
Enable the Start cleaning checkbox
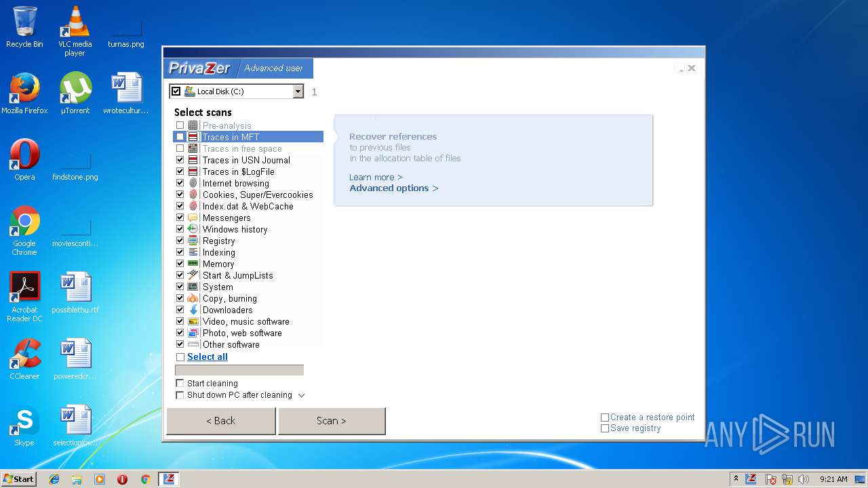180,384
